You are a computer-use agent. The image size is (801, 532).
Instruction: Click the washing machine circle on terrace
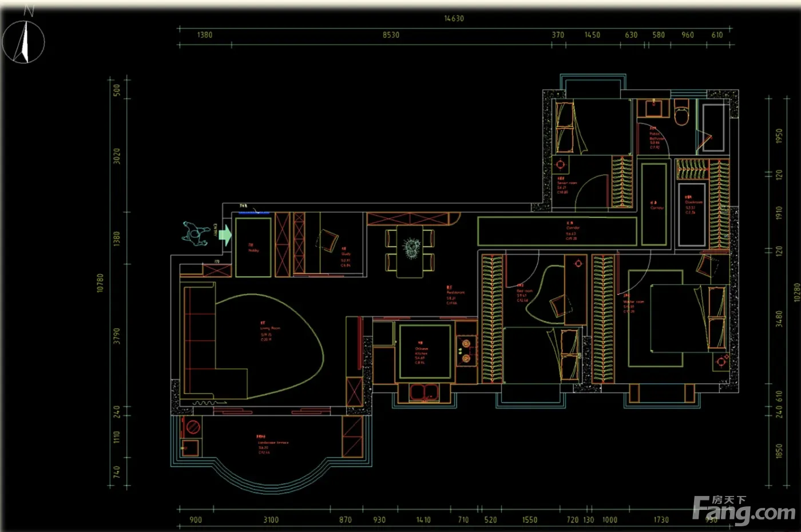(x=193, y=426)
